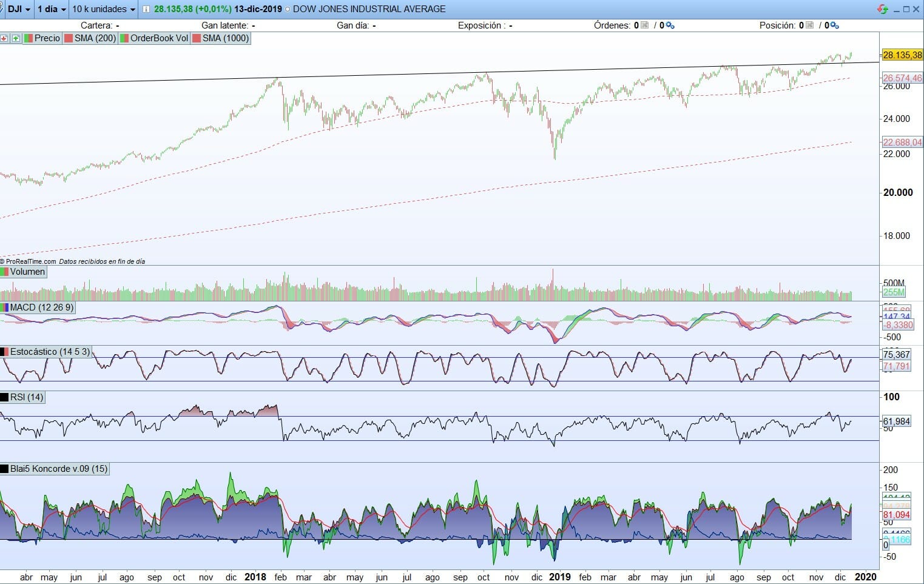Click the 'Cartera:' label
The width and height of the screenshot is (924, 584).
(96, 25)
